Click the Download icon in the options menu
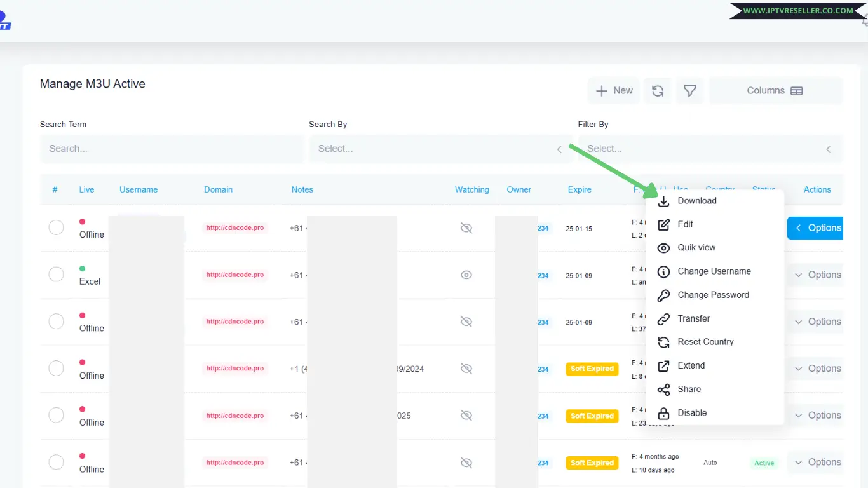The height and width of the screenshot is (488, 868). point(663,201)
